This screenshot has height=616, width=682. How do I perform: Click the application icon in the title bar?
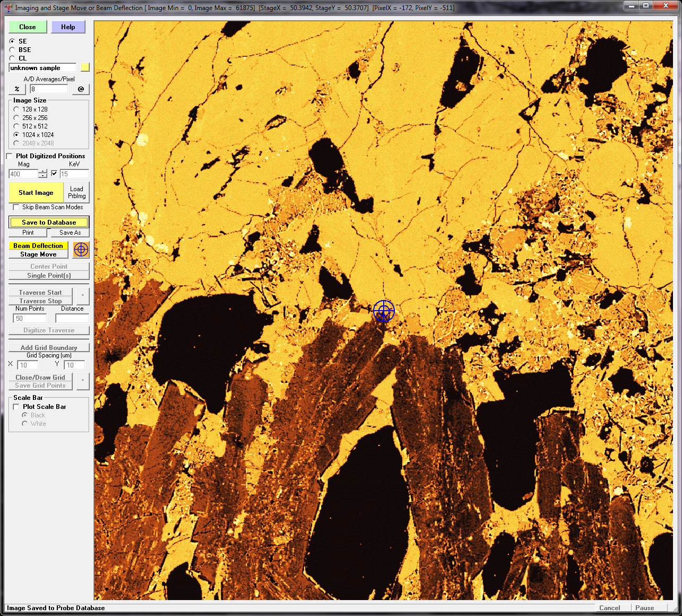tap(8, 8)
